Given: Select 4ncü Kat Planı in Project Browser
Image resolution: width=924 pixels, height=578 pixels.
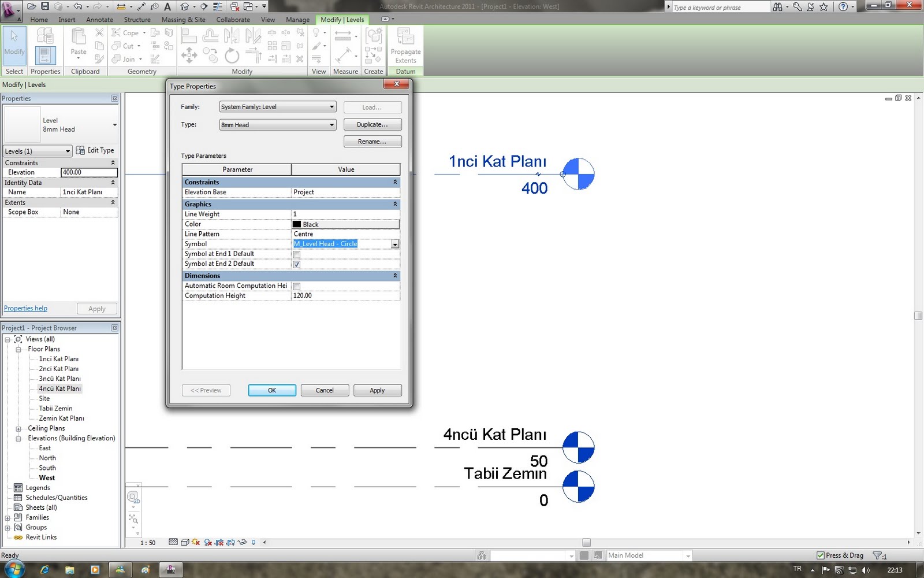Looking at the screenshot, I should pyautogui.click(x=59, y=388).
